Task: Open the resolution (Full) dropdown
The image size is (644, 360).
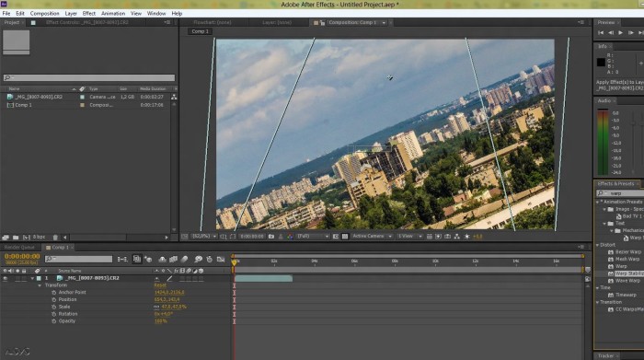Action: 313,237
